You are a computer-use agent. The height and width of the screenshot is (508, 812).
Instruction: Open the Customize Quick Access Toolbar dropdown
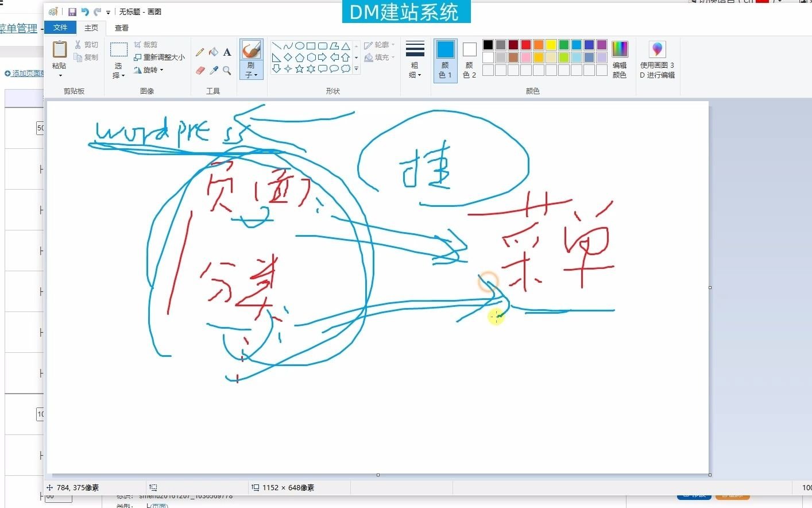click(x=108, y=12)
